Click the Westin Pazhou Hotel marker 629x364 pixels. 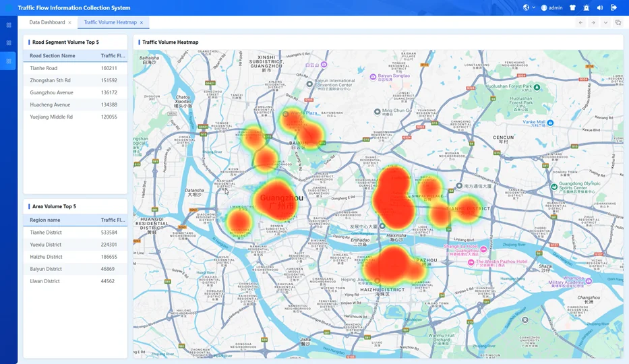tap(471, 263)
